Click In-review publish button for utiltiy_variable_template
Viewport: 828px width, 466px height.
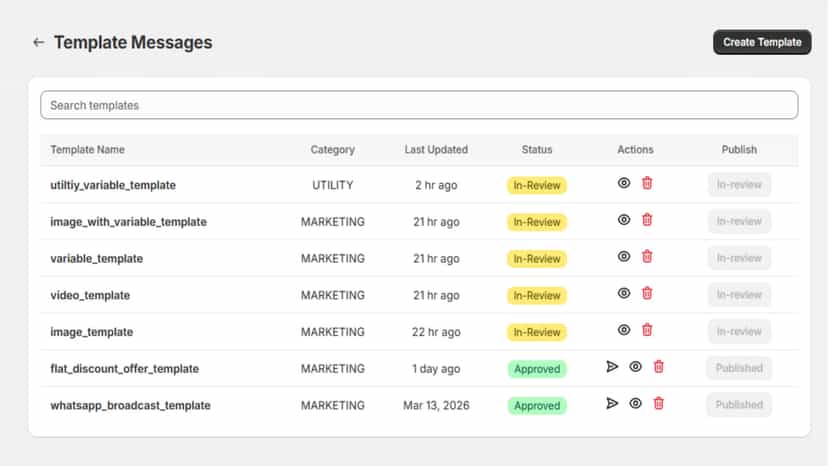[x=739, y=185]
